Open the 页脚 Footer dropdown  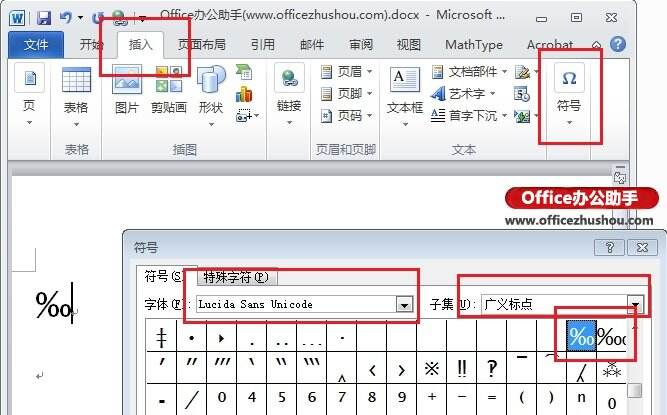tap(346, 93)
